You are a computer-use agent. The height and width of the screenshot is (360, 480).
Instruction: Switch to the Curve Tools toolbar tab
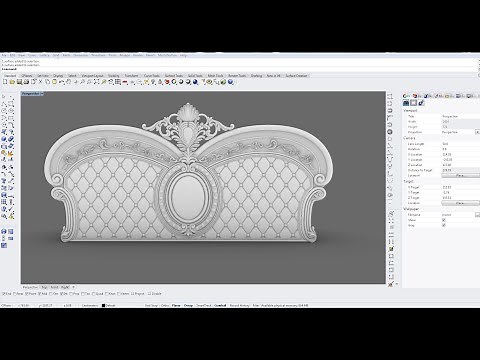152,76
